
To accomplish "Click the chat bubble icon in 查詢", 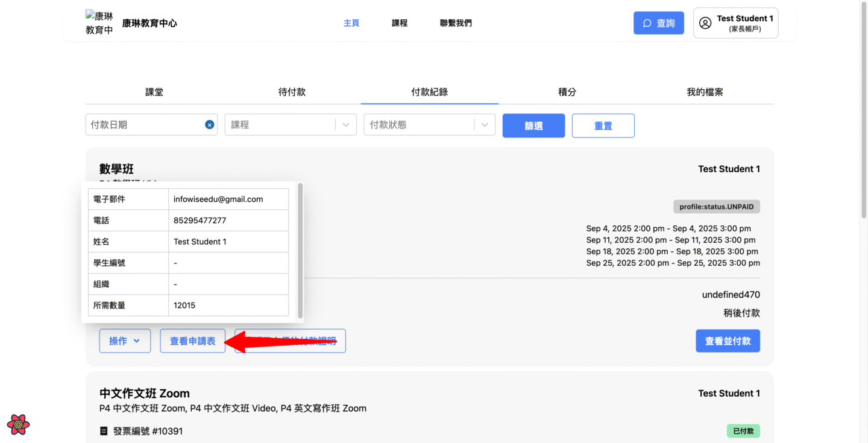I will (x=647, y=24).
